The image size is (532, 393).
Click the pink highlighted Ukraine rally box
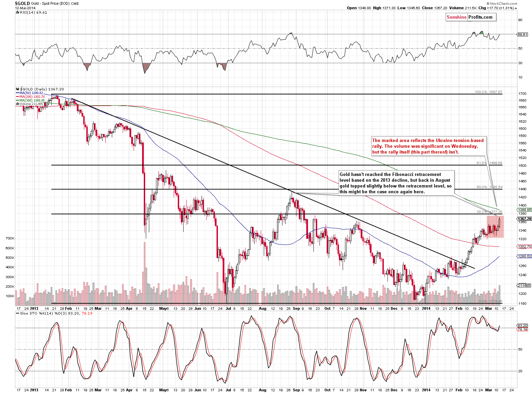click(x=495, y=227)
